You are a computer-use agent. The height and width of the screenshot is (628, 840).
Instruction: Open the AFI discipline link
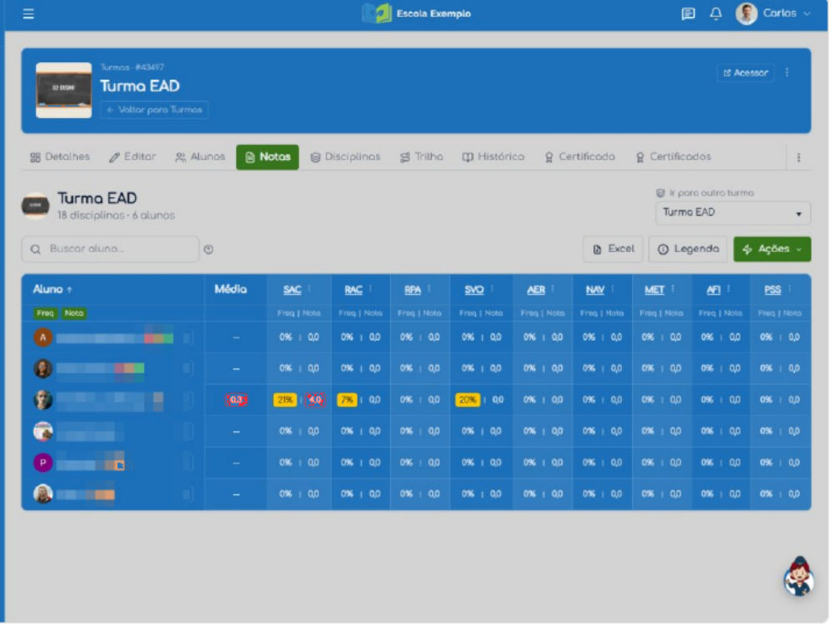point(713,290)
